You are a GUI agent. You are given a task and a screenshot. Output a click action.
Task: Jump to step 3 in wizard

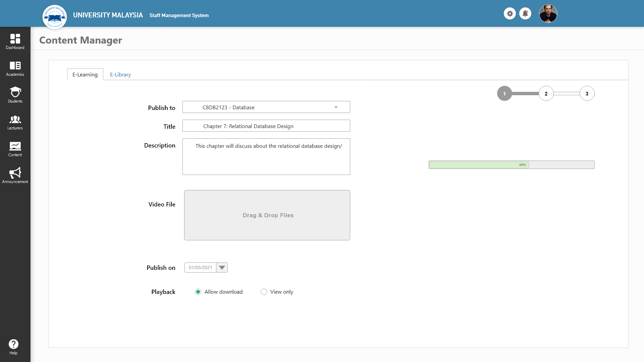pyautogui.click(x=587, y=94)
